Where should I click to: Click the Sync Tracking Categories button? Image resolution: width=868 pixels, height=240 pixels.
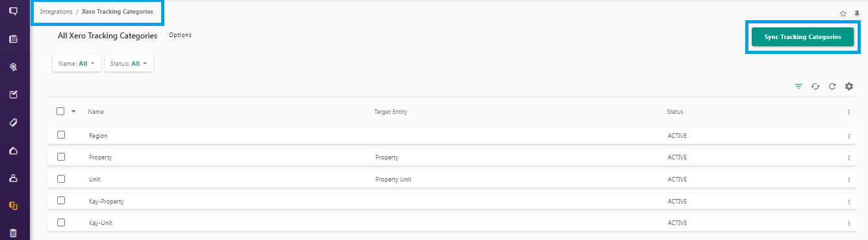(802, 37)
